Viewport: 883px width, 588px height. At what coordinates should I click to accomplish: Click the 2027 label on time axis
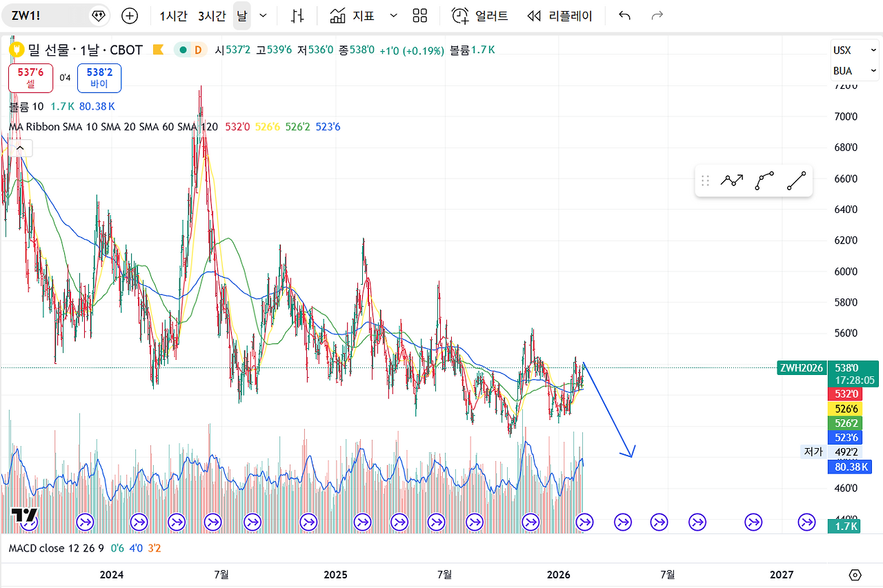pyautogui.click(x=782, y=574)
